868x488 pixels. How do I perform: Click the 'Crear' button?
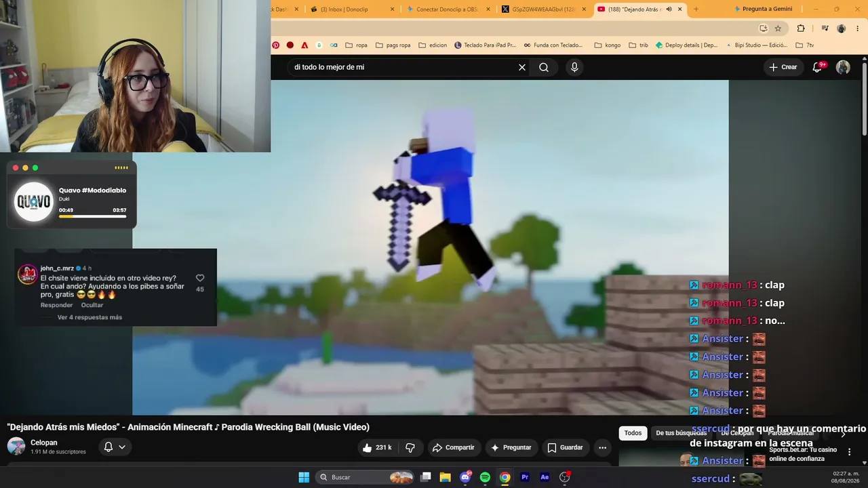(783, 67)
